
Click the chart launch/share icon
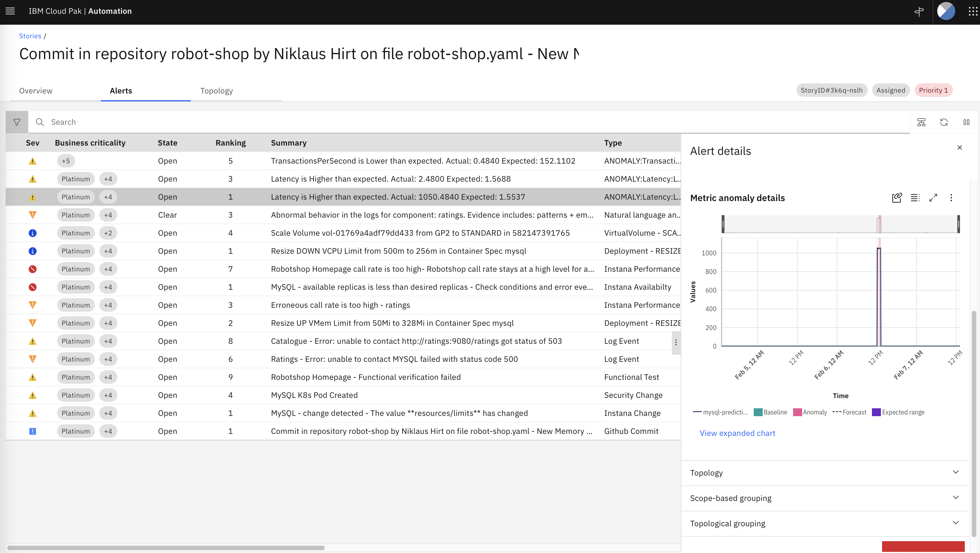pos(897,198)
